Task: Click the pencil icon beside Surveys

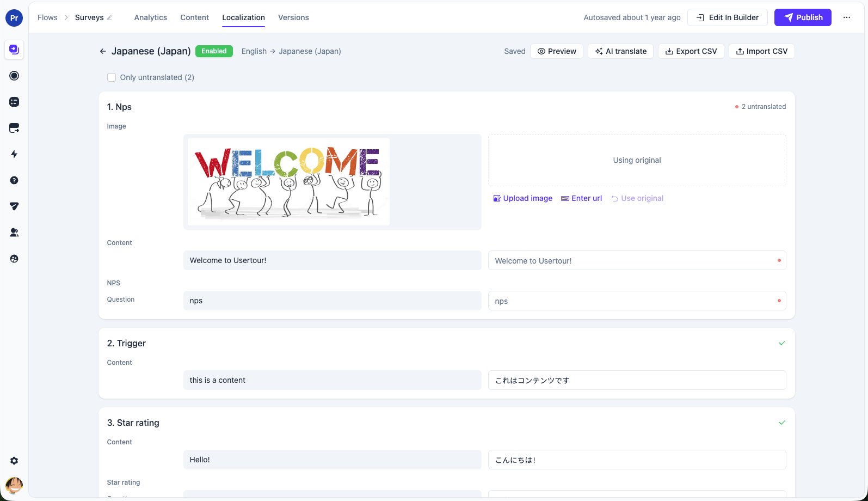Action: click(109, 17)
